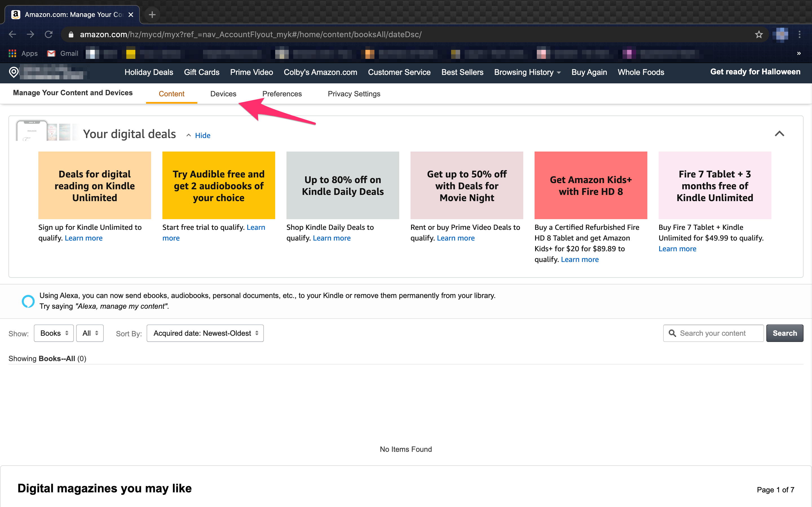Viewport: 812px width, 507px height.
Task: Reload the page
Action: (49, 35)
